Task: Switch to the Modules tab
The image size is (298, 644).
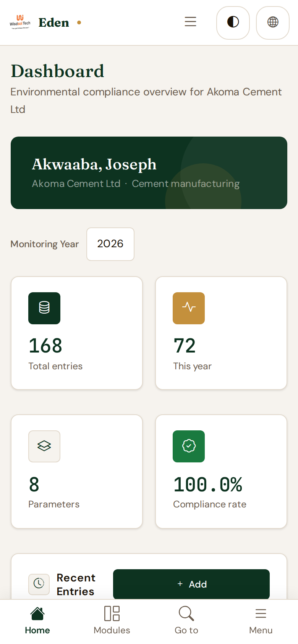Action: 112,620
